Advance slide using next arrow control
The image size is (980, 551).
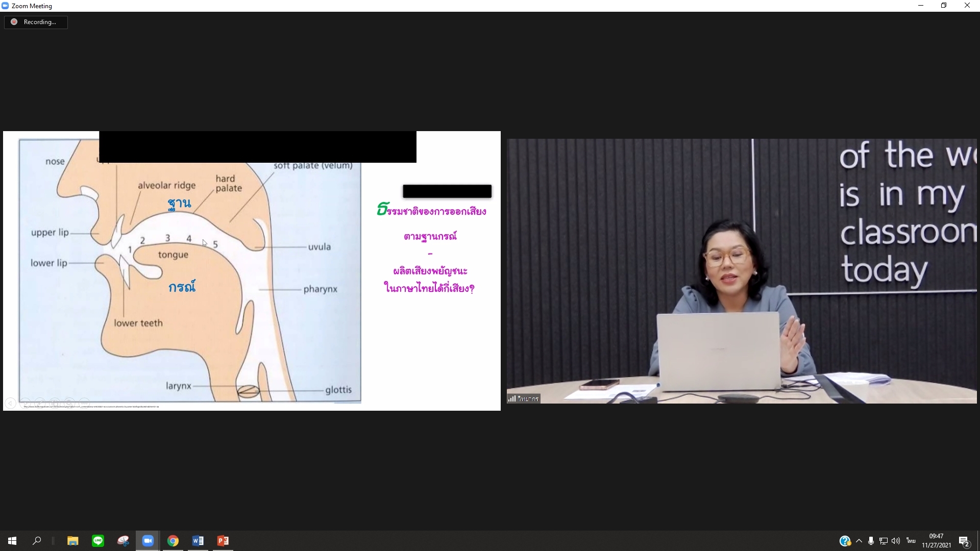coord(25,403)
